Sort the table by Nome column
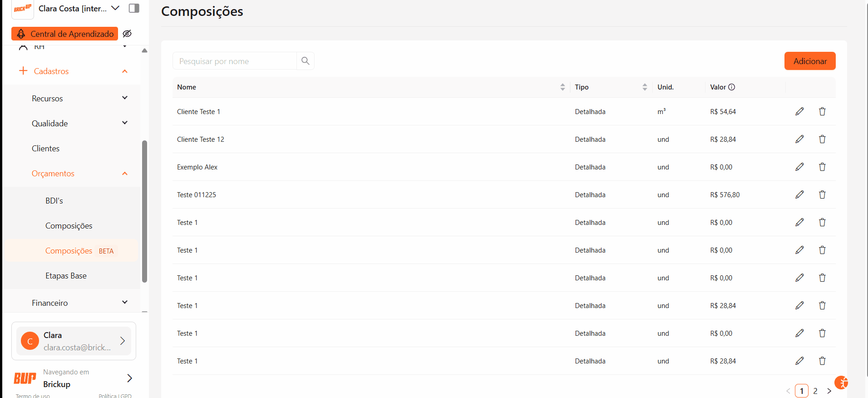The width and height of the screenshot is (868, 398). 562,87
